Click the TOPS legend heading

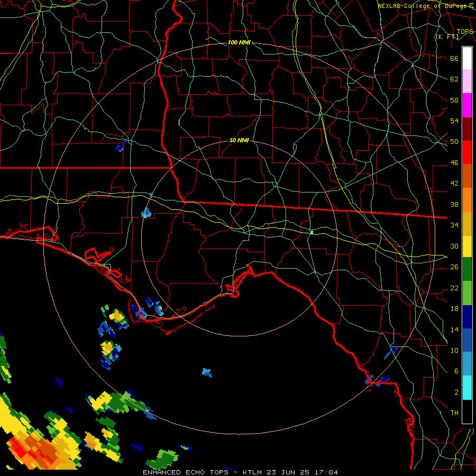click(465, 31)
